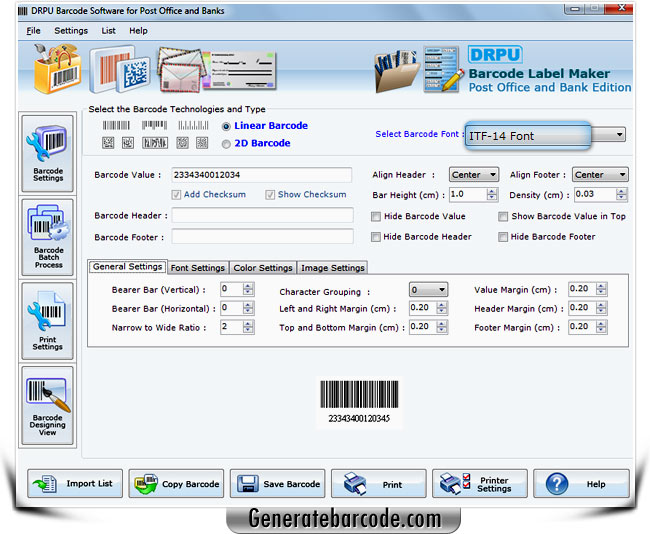The width and height of the screenshot is (650, 534).
Task: Adjust Value Margin stepper
Action: (601, 289)
